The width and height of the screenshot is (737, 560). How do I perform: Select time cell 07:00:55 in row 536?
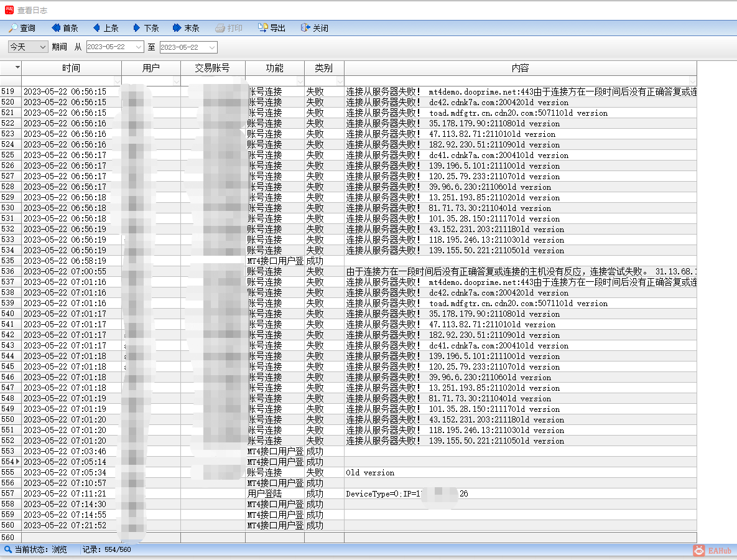pos(65,271)
